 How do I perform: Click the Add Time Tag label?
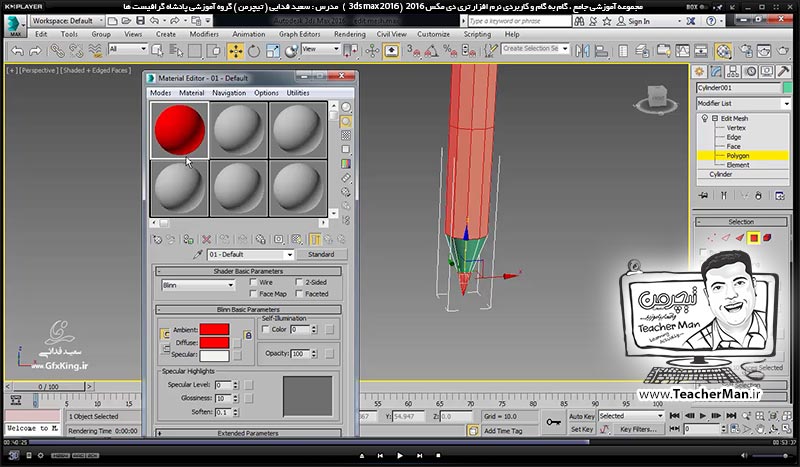pos(503,431)
